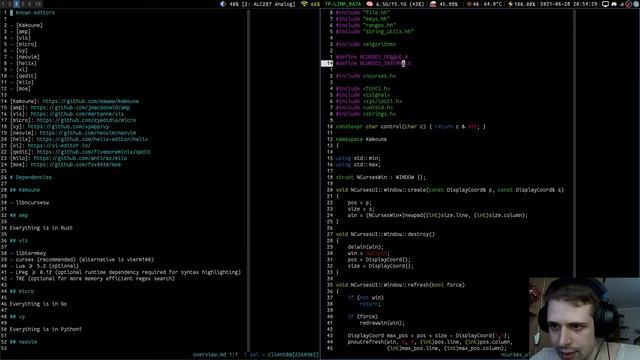
Task: Open the xi-editor.io link
Action: pos(59,146)
